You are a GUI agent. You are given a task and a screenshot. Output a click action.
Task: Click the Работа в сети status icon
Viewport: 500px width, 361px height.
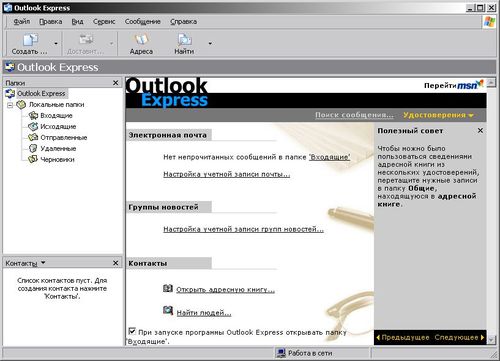(281, 353)
